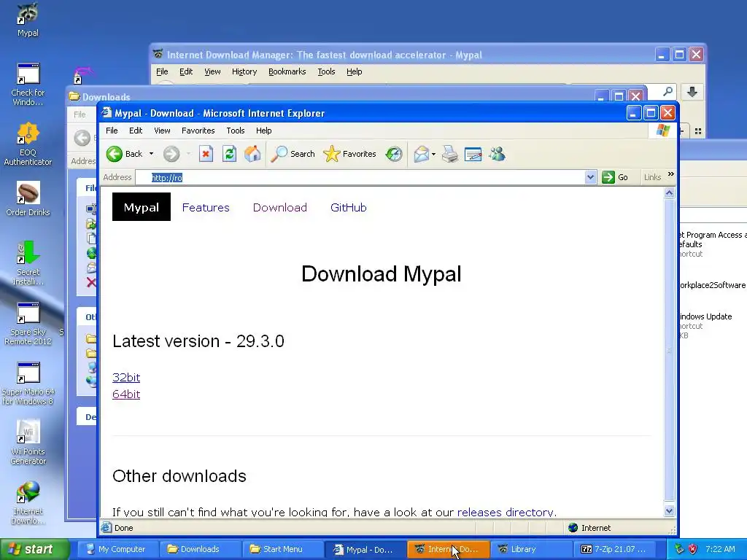The width and height of the screenshot is (747, 560).
Task: Open the EOQ Authenticator desktop icon
Action: (28, 144)
